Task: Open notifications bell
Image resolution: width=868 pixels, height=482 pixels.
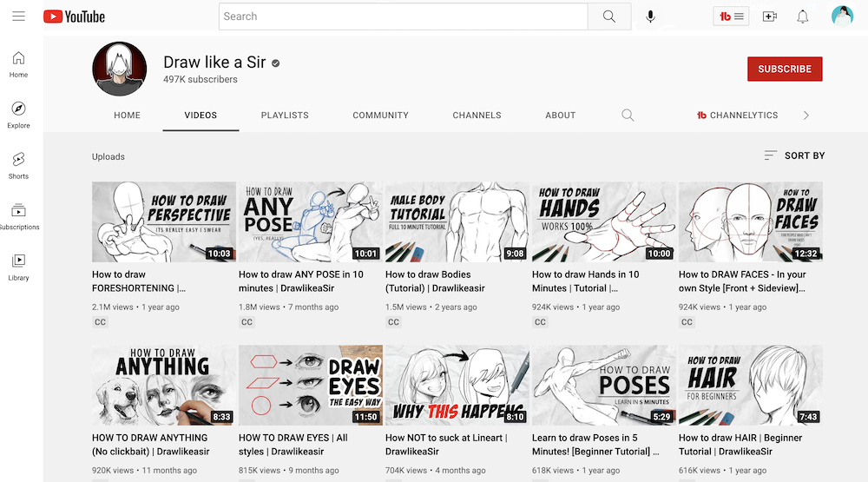Action: 803,17
